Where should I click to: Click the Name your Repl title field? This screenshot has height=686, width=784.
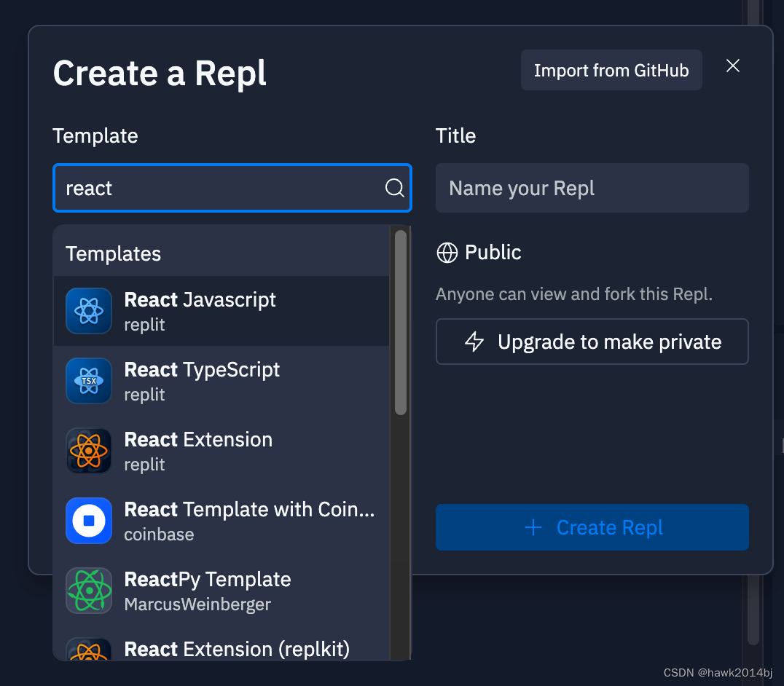pos(592,188)
